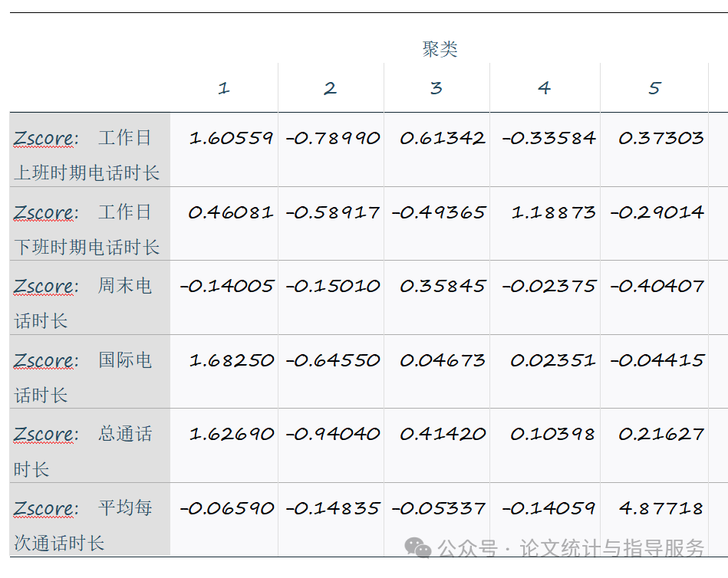
Task: Select column header 1
Action: tap(224, 88)
